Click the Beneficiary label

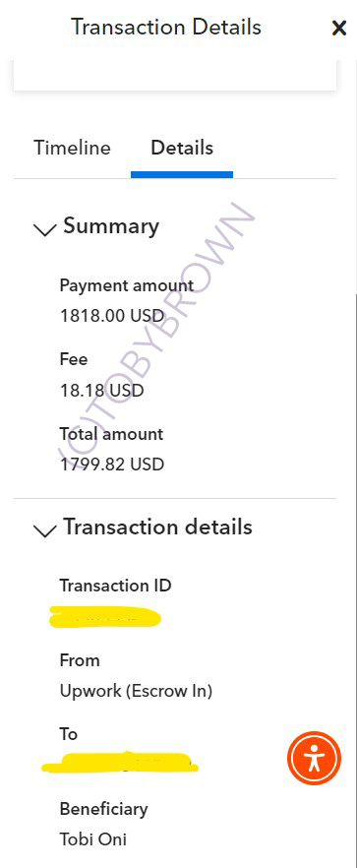103,809
